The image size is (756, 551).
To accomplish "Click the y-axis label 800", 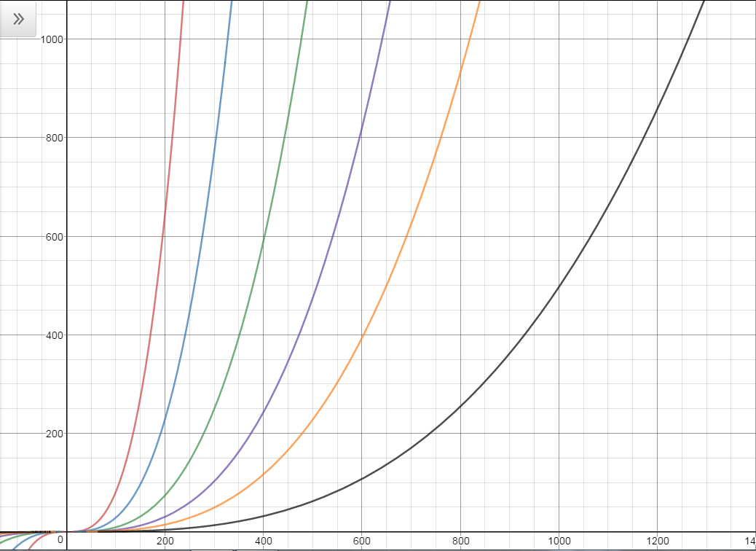I will tap(53, 138).
